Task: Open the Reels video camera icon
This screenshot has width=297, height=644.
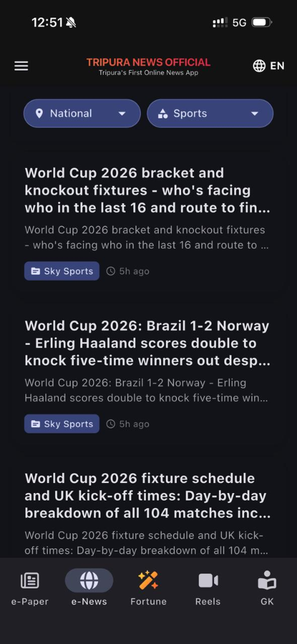Action: pyautogui.click(x=208, y=580)
